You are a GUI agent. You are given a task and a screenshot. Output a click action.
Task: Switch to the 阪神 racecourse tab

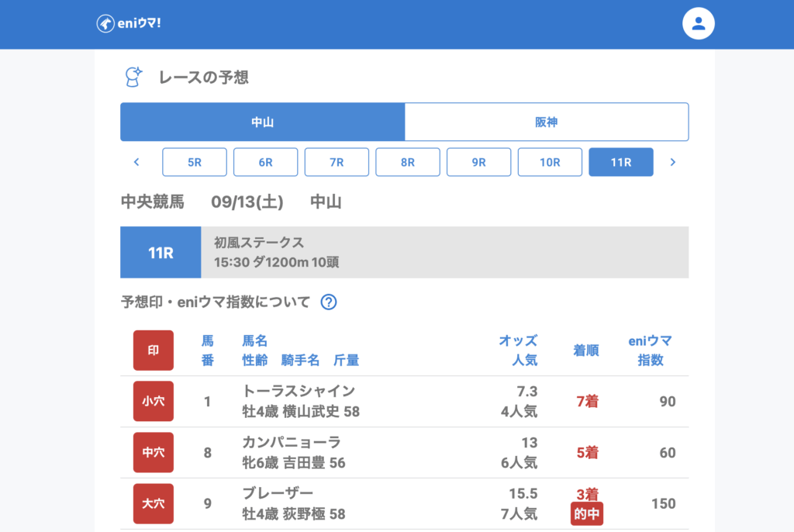pos(547,123)
